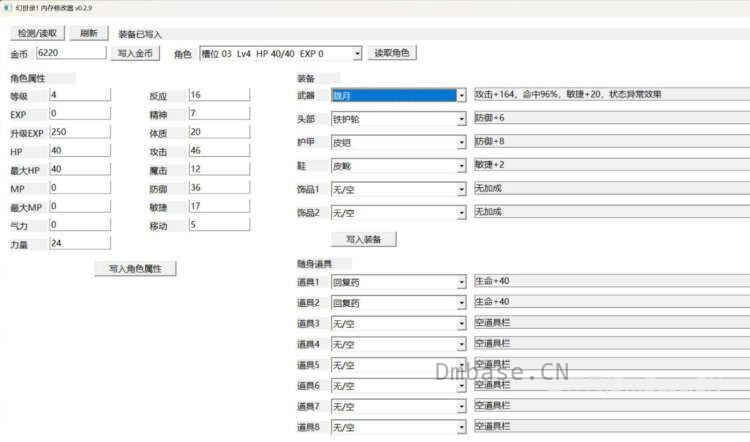Click the MP value input field
The image size is (750, 442).
(80, 188)
